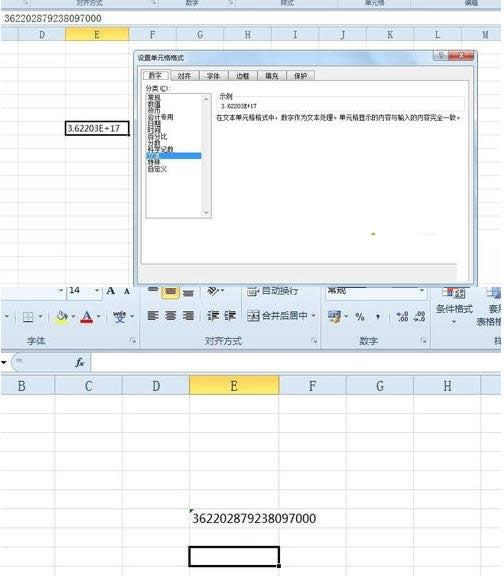Click the align text right icon

click(188, 316)
